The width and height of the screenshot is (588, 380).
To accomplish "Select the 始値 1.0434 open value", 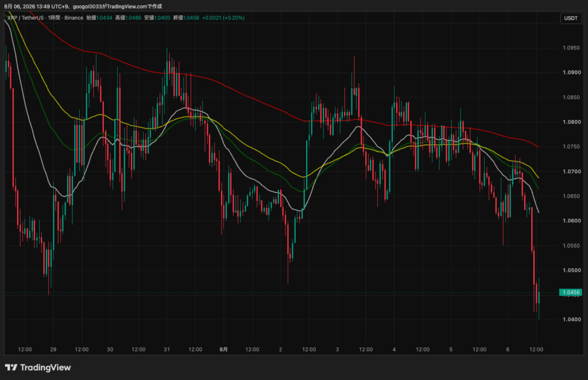I will pyautogui.click(x=99, y=18).
